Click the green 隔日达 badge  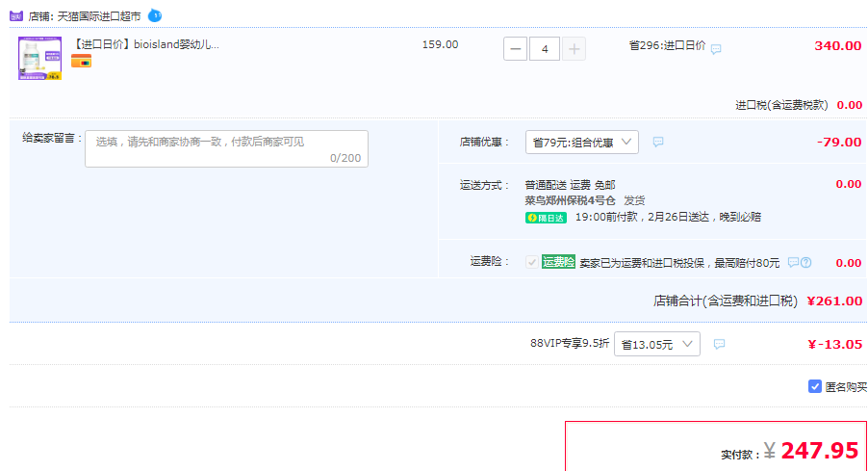coord(546,218)
